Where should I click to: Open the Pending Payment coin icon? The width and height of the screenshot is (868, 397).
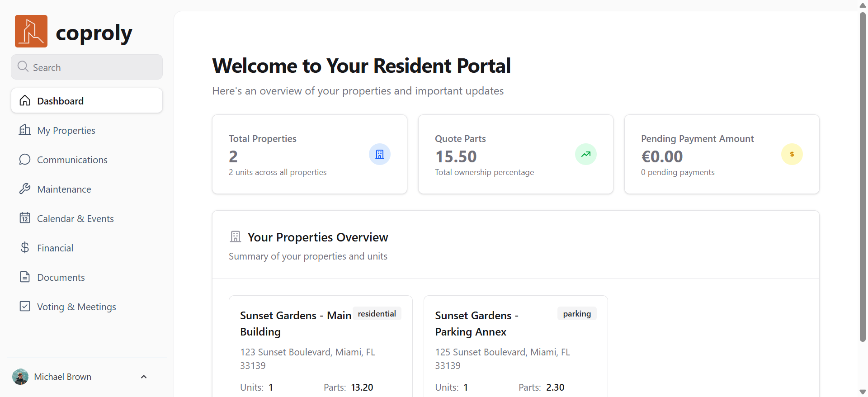tap(792, 154)
